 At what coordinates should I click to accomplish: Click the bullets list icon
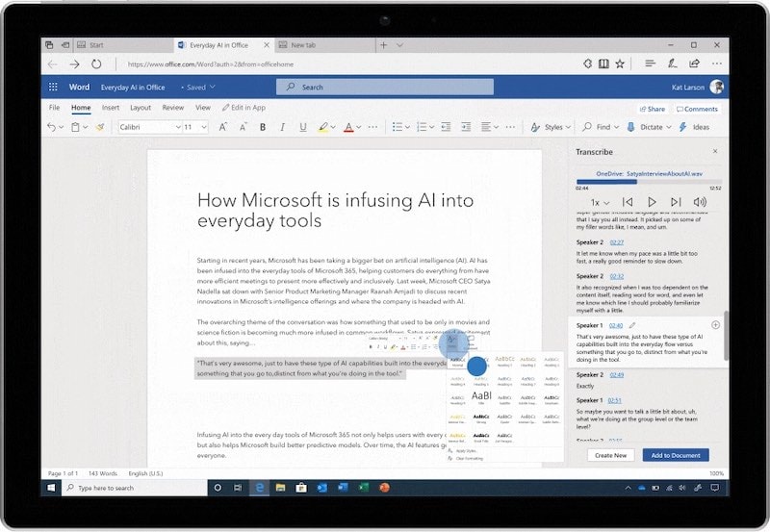(x=398, y=127)
